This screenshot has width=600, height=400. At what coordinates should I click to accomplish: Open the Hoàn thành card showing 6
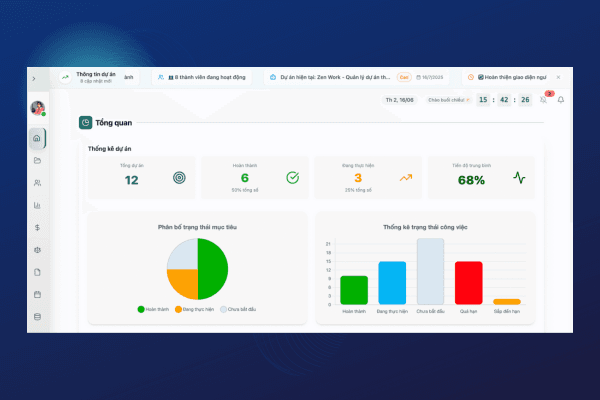pos(255,178)
